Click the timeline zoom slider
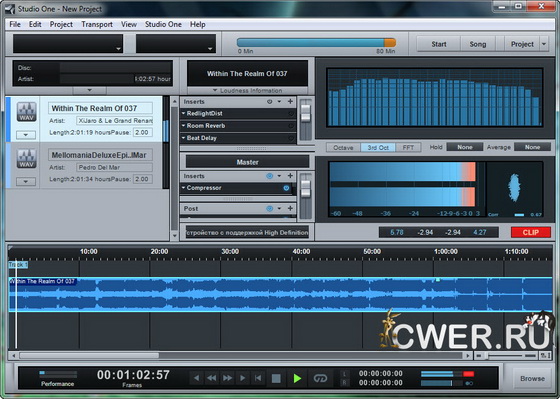Image resolution: width=560 pixels, height=399 pixels. tap(507, 355)
